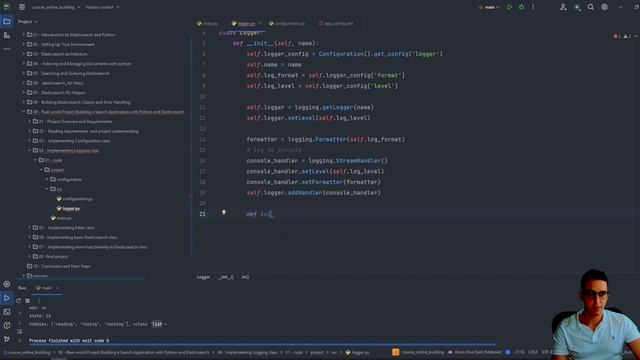The width and height of the screenshot is (640, 360).
Task: Click the warnings indicator in the editor corner
Action: [x=627, y=36]
